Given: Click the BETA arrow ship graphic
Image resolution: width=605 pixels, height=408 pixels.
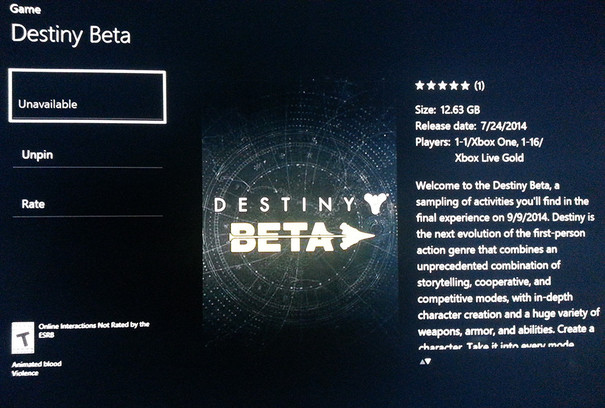Looking at the screenshot, I should 357,236.
